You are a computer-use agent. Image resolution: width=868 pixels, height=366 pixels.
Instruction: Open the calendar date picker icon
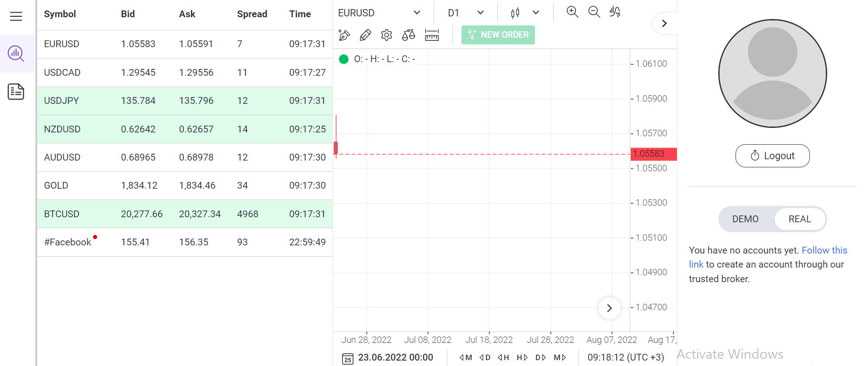pyautogui.click(x=348, y=359)
